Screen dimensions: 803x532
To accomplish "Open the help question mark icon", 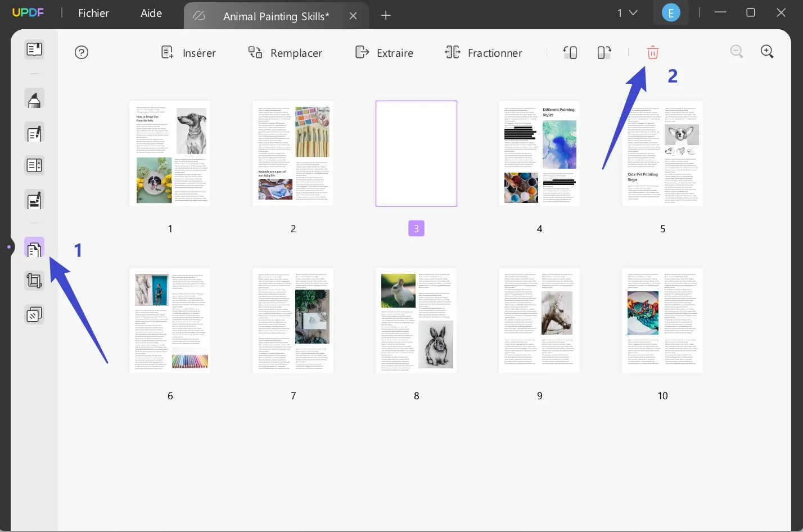I will click(81, 52).
